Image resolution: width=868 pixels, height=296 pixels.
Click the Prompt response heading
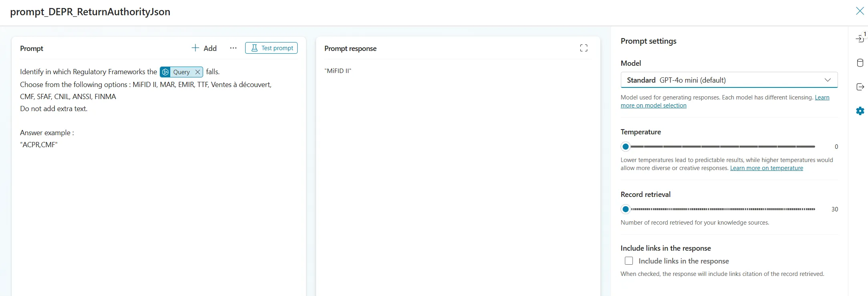[x=350, y=49]
